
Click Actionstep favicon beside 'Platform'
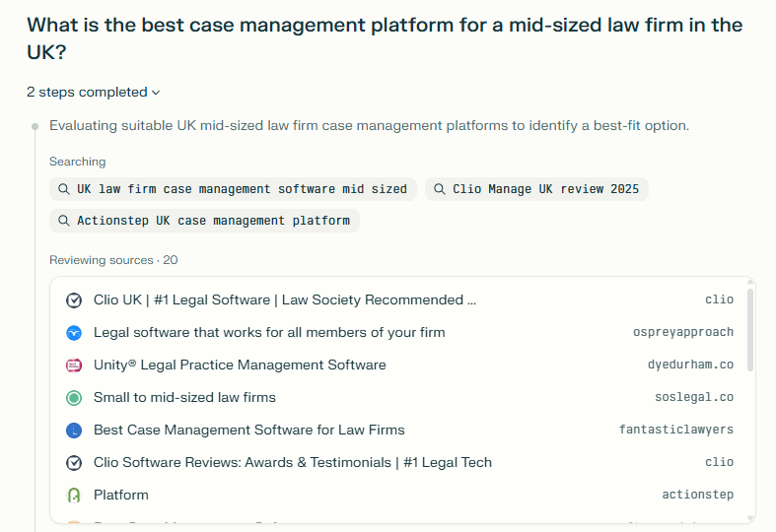point(74,495)
